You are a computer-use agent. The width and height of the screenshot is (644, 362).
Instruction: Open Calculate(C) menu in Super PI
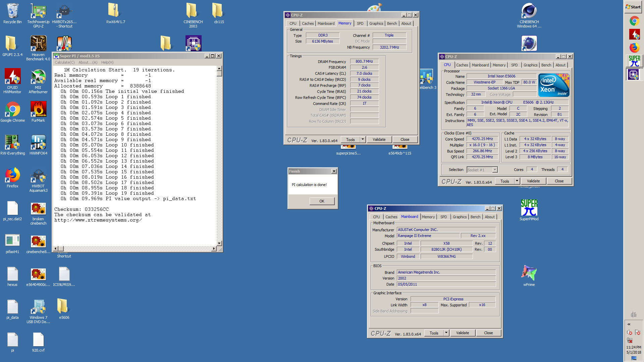point(64,62)
